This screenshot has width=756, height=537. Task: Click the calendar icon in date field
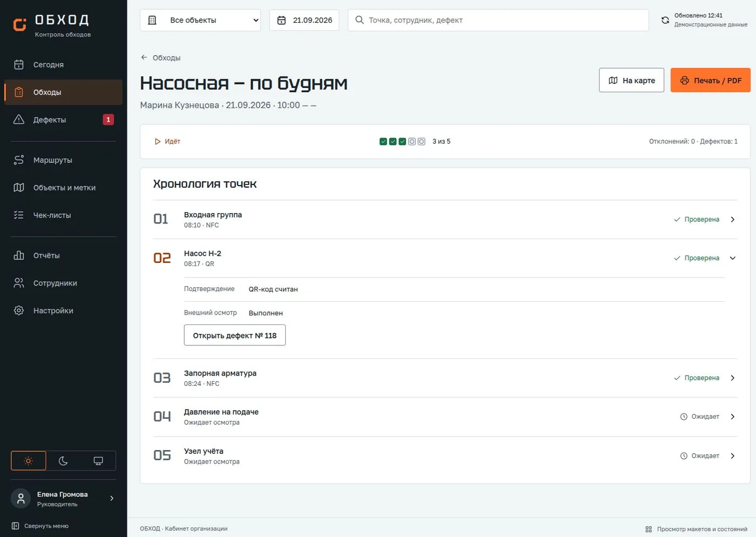281,20
